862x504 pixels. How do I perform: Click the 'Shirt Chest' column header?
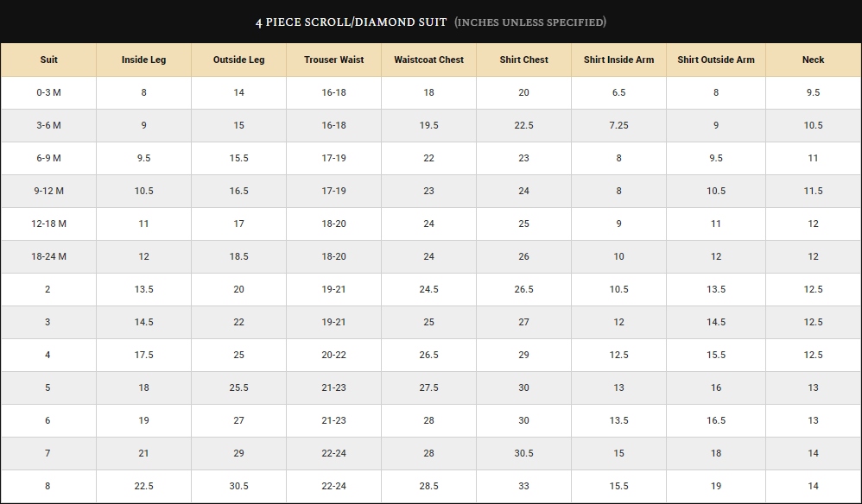click(x=523, y=60)
